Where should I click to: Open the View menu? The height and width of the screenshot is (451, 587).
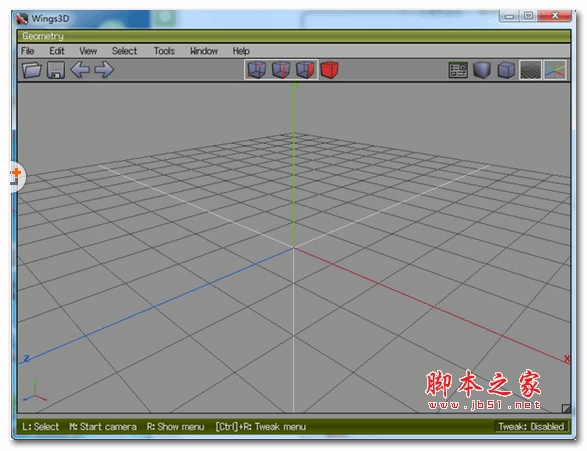88,51
